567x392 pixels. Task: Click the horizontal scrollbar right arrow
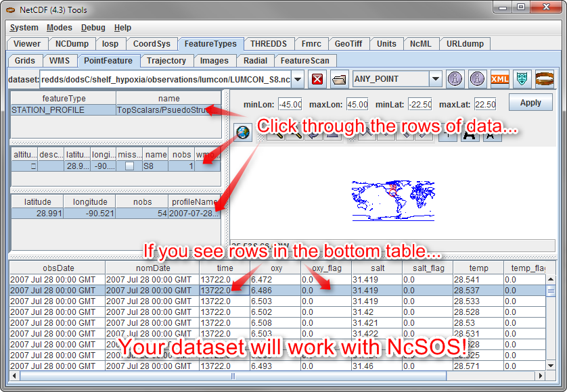(541, 376)
